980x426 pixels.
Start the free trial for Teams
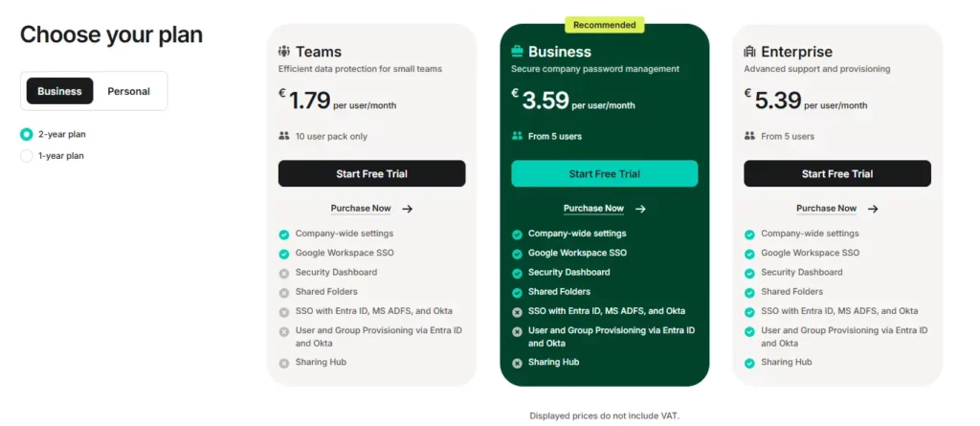click(371, 173)
